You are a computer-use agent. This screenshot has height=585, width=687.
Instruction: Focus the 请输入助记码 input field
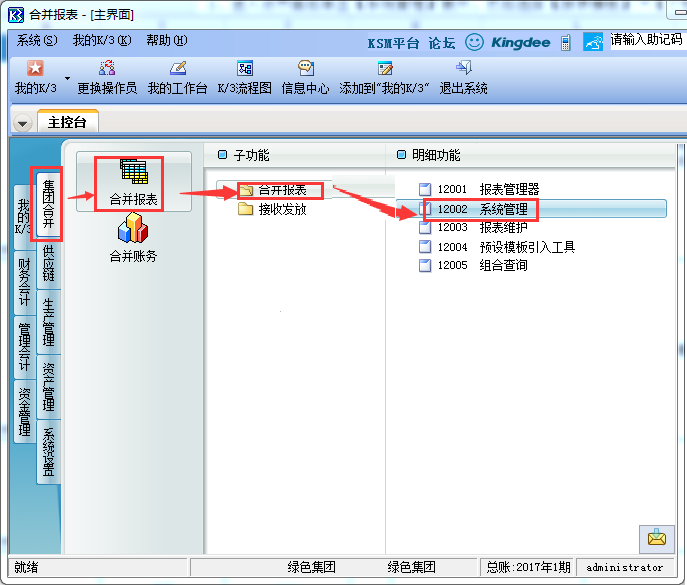click(x=648, y=40)
